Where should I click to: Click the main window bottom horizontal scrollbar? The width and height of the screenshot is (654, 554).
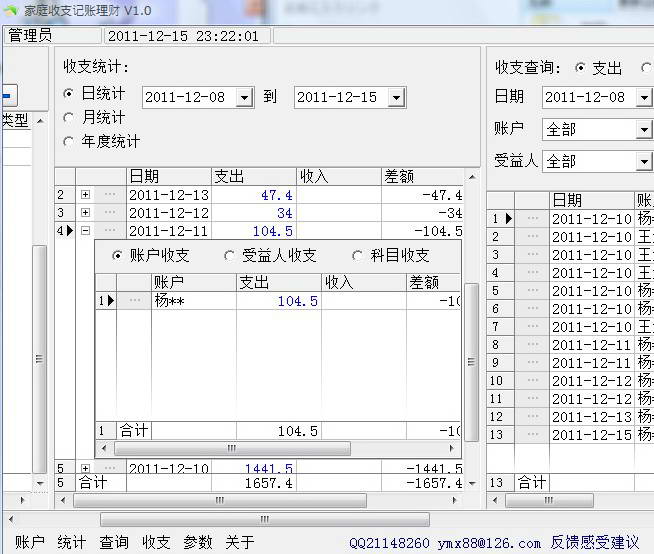(x=264, y=519)
